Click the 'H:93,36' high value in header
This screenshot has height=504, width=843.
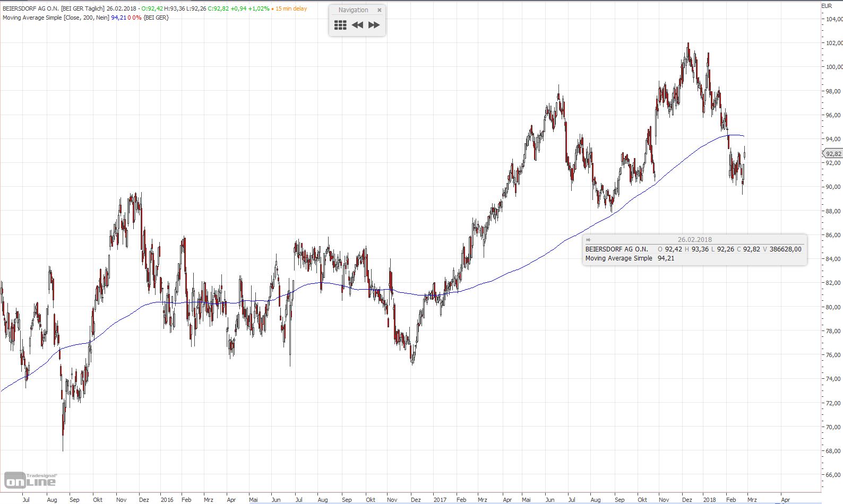[x=174, y=8]
